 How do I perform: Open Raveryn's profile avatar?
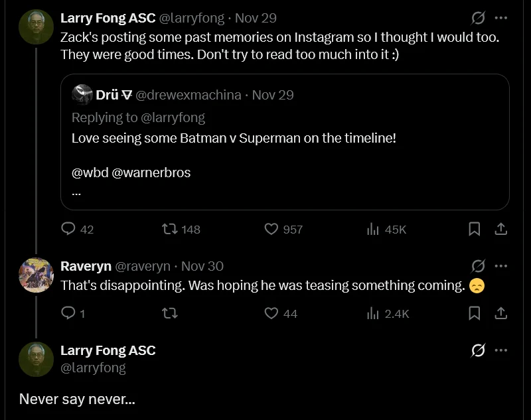[x=37, y=275]
